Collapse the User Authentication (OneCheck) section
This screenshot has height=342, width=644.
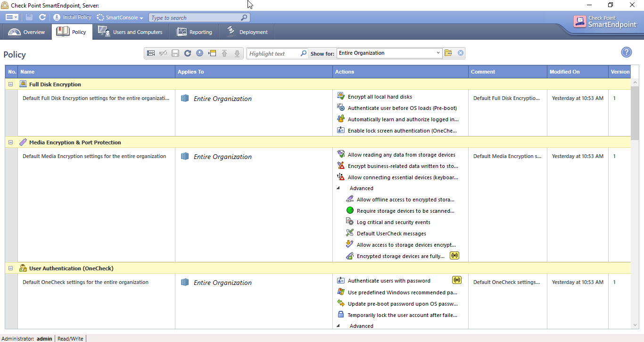pyautogui.click(x=10, y=268)
